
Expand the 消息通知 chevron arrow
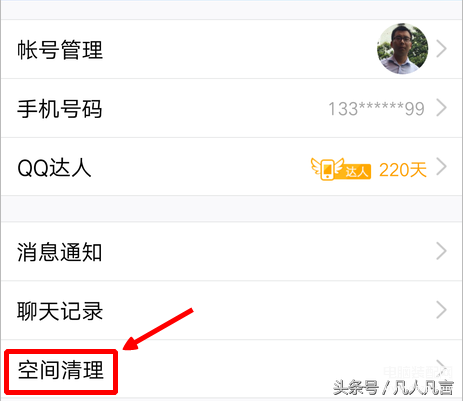pos(442,251)
